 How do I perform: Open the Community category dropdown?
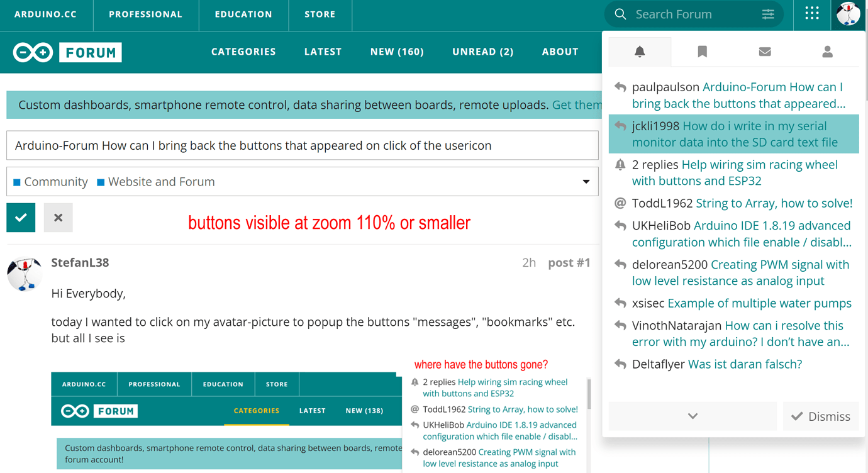click(586, 181)
